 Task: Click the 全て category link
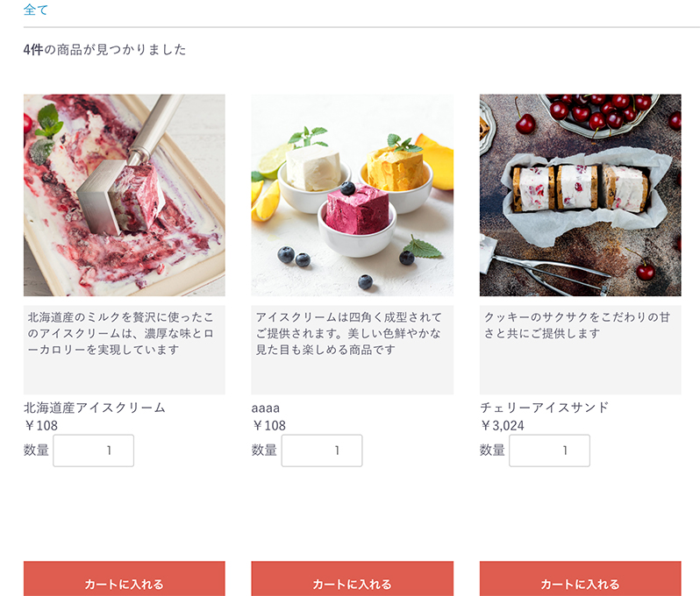[x=35, y=10]
